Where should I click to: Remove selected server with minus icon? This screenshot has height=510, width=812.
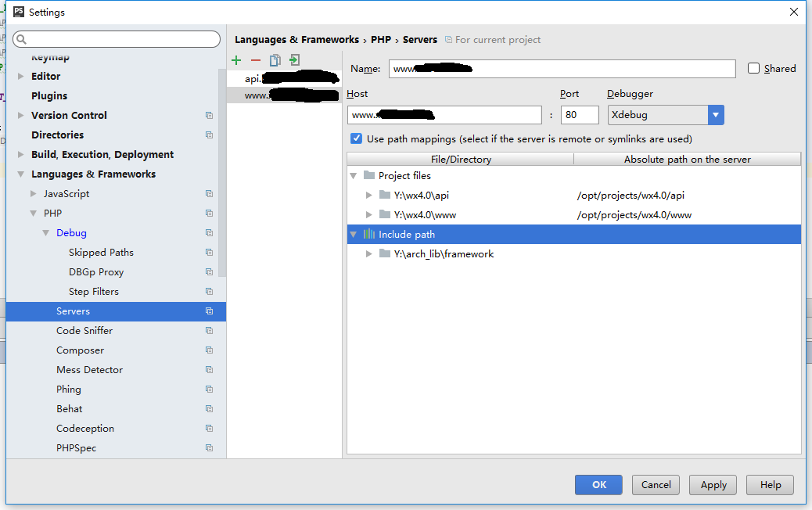256,60
